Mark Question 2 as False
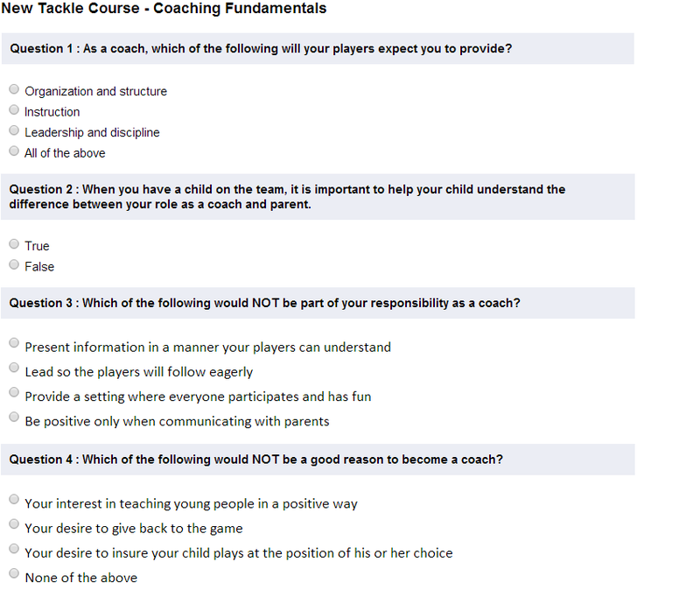Viewport: 700px width, 597px height. (14, 264)
